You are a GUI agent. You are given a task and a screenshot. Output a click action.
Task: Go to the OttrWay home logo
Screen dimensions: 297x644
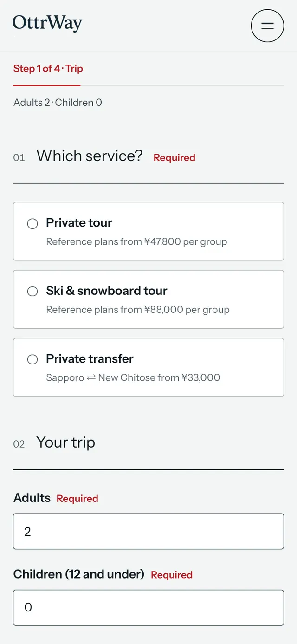pyautogui.click(x=47, y=23)
